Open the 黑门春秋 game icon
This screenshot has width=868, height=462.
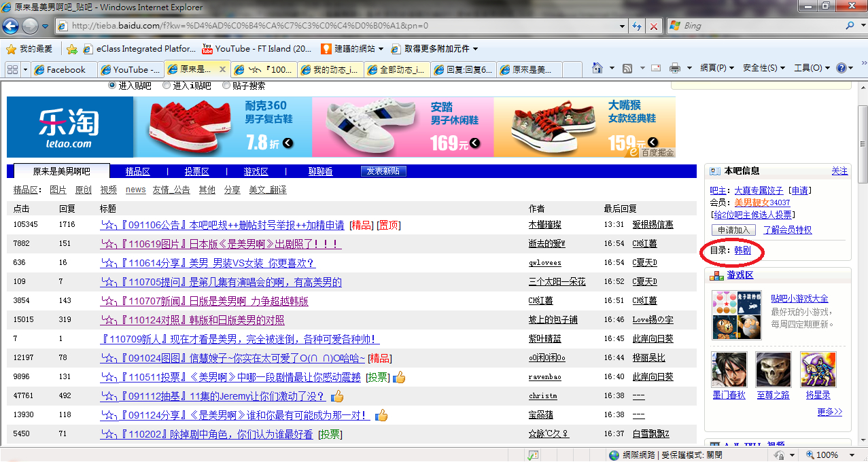[729, 370]
